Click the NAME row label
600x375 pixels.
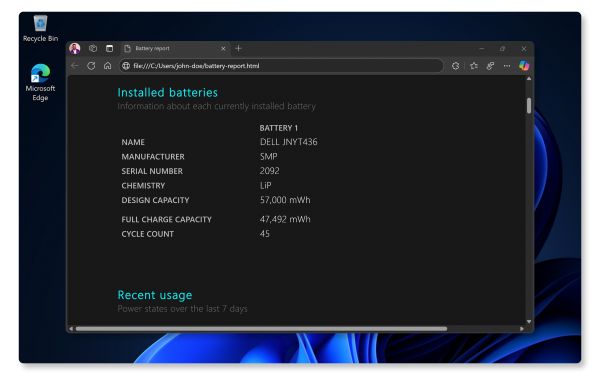133,142
